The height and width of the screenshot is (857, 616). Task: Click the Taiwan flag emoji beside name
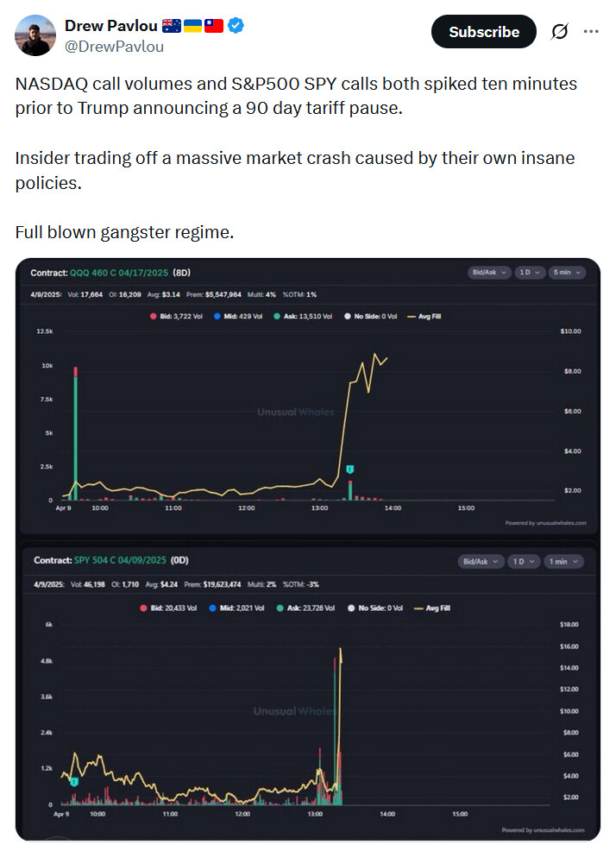click(x=214, y=25)
